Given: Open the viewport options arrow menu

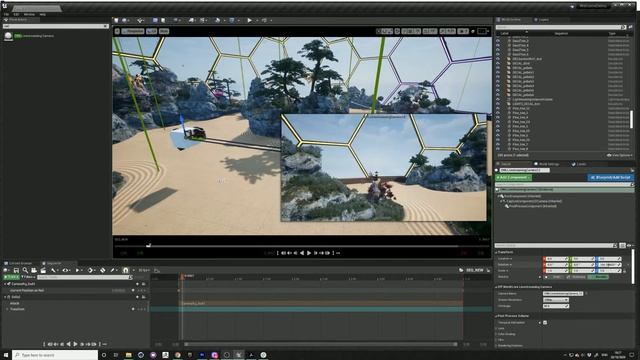Looking at the screenshot, I should click(x=117, y=31).
